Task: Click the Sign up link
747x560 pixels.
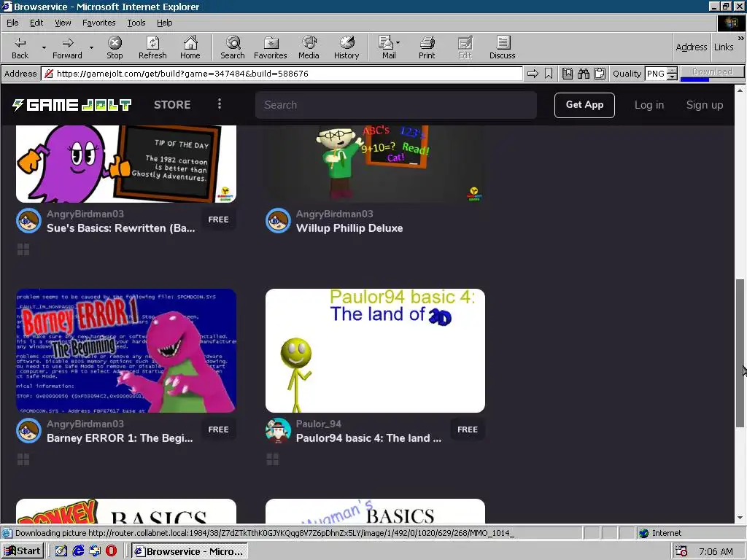Action: pos(704,105)
